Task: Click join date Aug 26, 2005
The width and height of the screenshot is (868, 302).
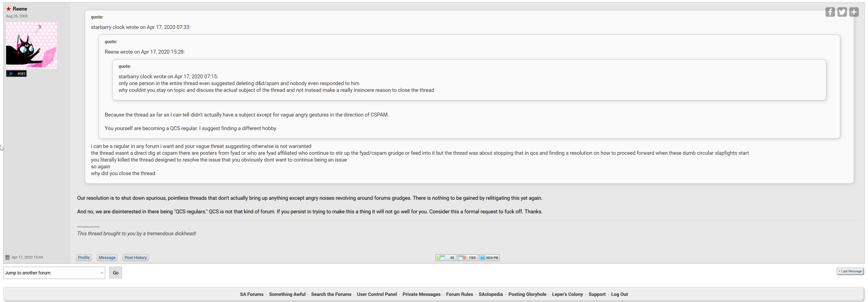Action: pyautogui.click(x=17, y=16)
